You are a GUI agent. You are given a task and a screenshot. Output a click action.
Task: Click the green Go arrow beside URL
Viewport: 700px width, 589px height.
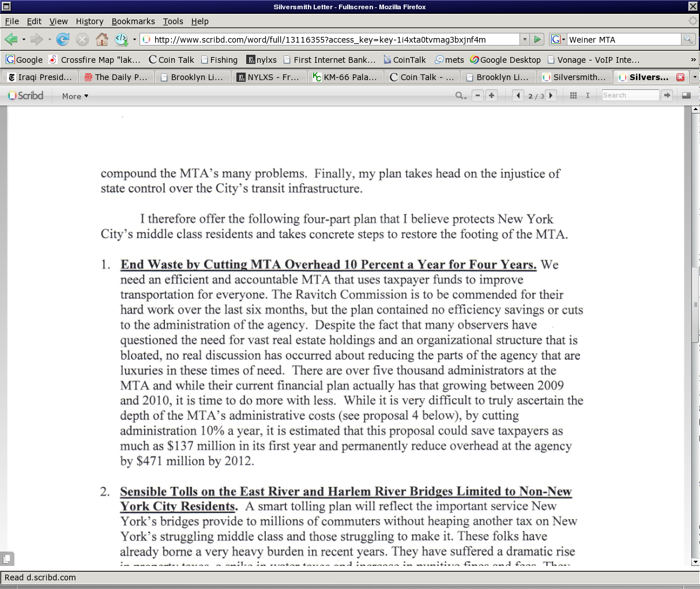[x=537, y=39]
